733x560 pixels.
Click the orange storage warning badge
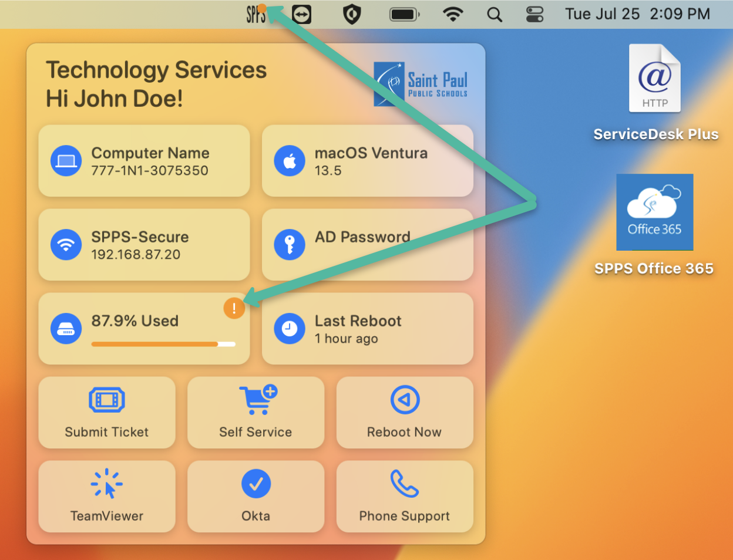pos(234,308)
